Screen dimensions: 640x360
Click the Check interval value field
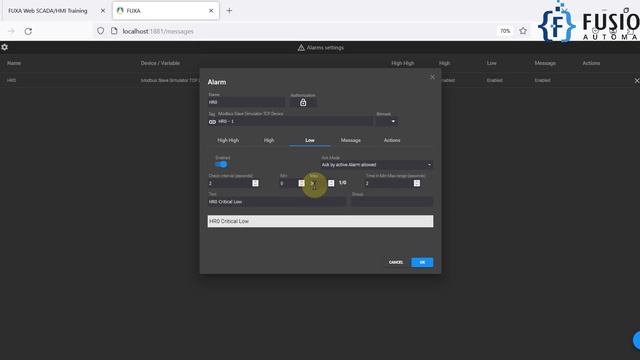pos(230,183)
